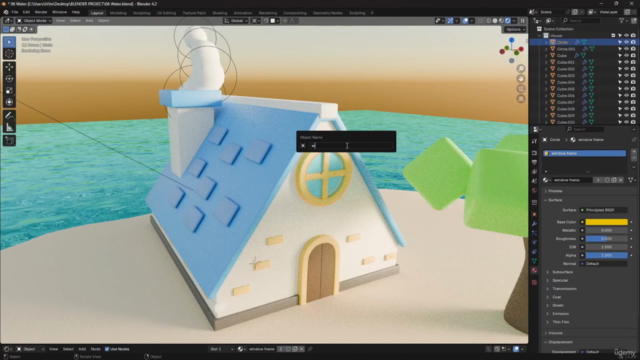Select the Add Cube tool
Screen dimensions: 640x360
[x=9, y=141]
